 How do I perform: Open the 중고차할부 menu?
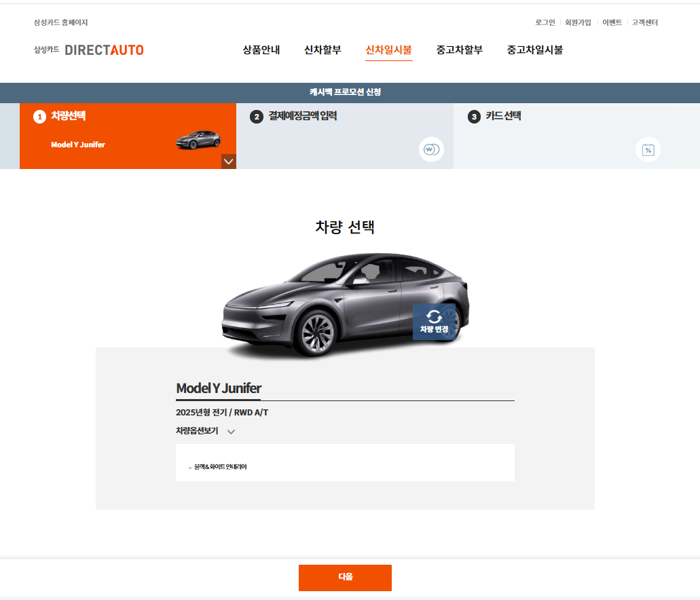(x=460, y=50)
